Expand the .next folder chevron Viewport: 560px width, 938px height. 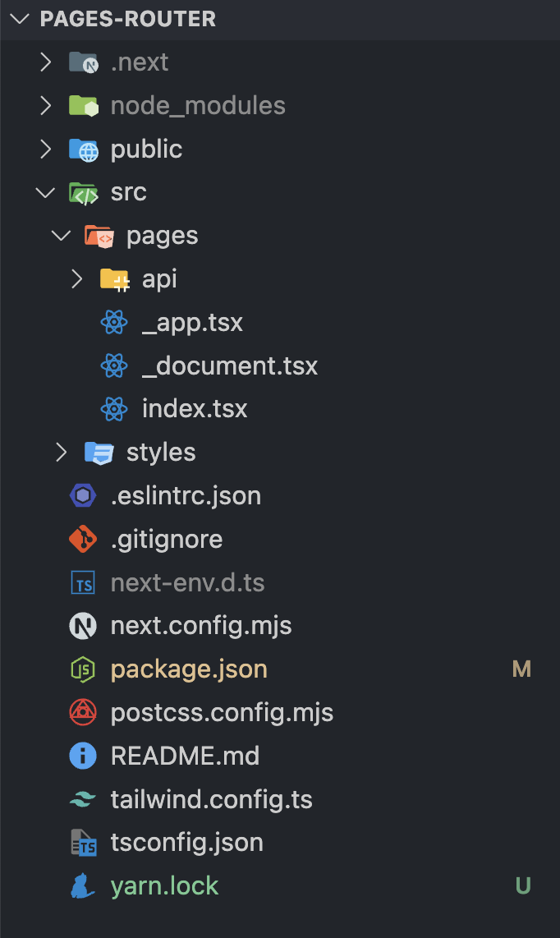coord(45,62)
